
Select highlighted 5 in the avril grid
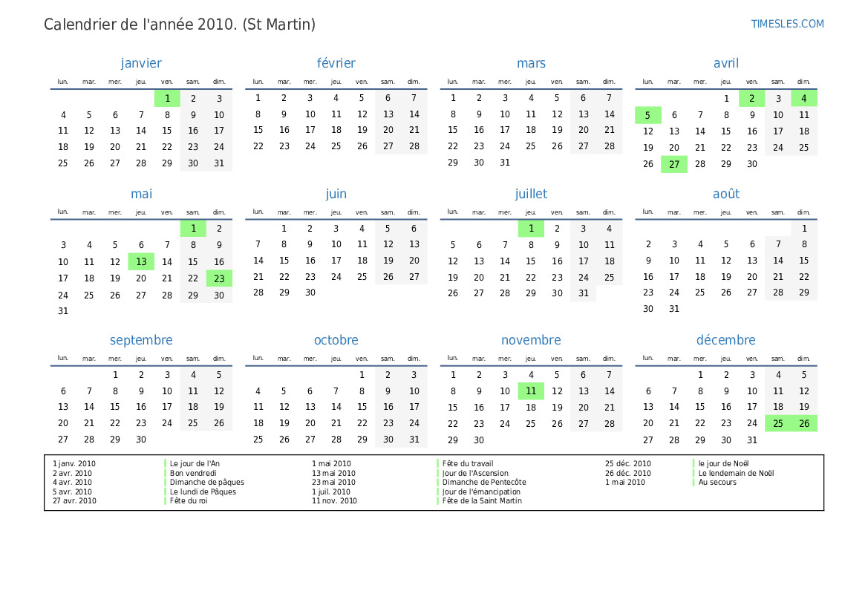647,115
